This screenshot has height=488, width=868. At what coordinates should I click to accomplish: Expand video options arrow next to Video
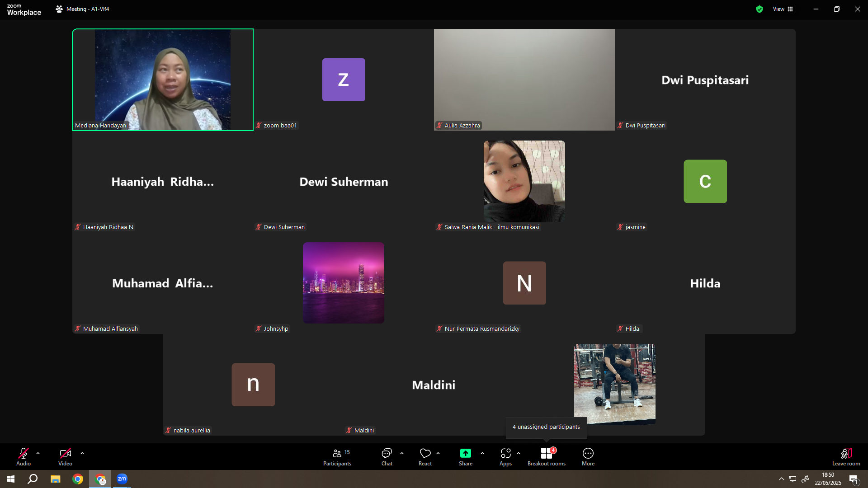(x=82, y=453)
